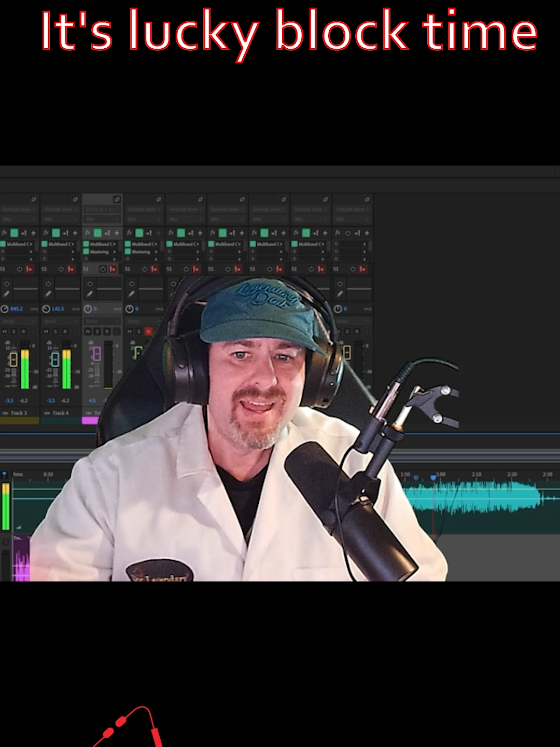The width and height of the screenshot is (560, 747).
Task: Edit EQ pencil icon on Track 4
Action: (x=48, y=294)
